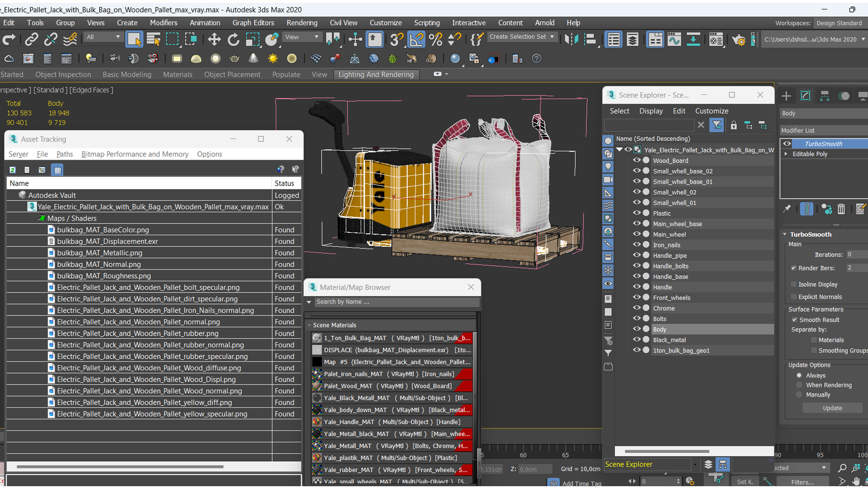
Task: Select the Rotate tool in main toolbar
Action: pyautogui.click(x=233, y=40)
